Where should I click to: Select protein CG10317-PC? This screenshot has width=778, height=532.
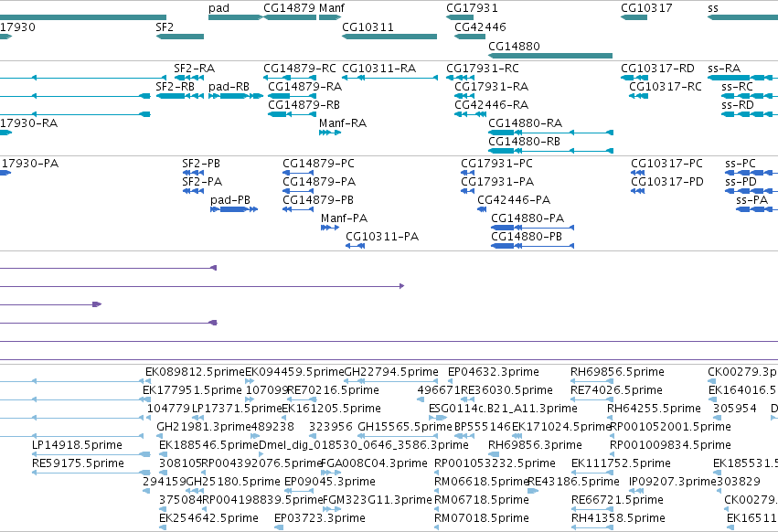(x=637, y=173)
